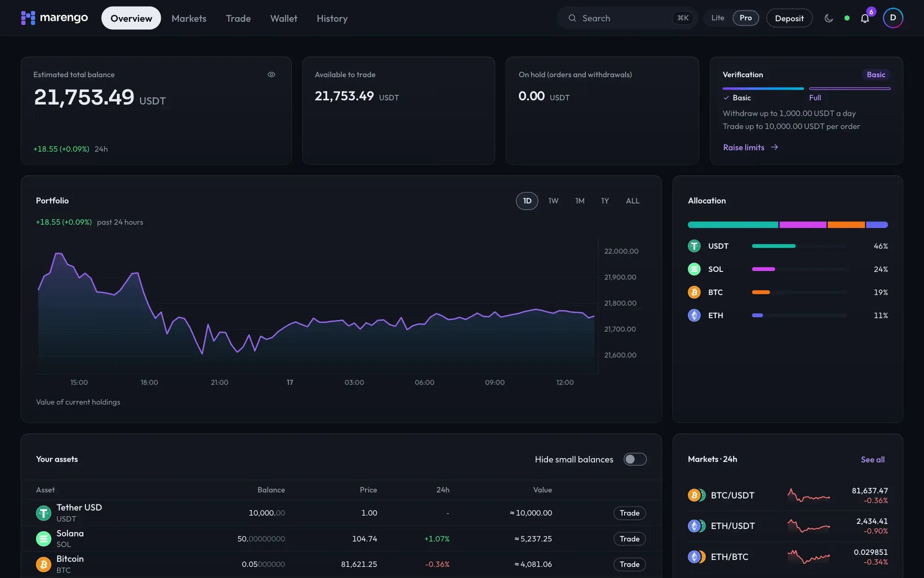Screen dimensions: 924x578
Task: Switch to Lite mode
Action: pyautogui.click(x=717, y=18)
